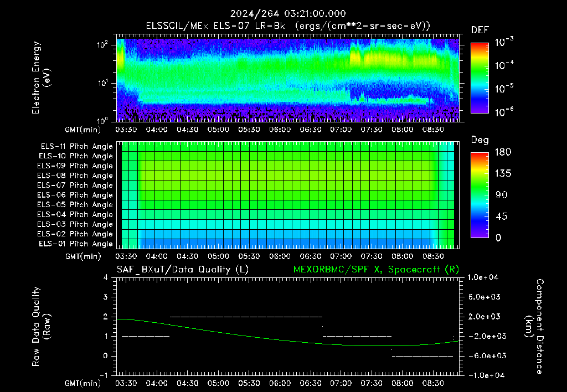Click the Component Distance (km) axis label
Screen dimensions: 567x392
534,327
